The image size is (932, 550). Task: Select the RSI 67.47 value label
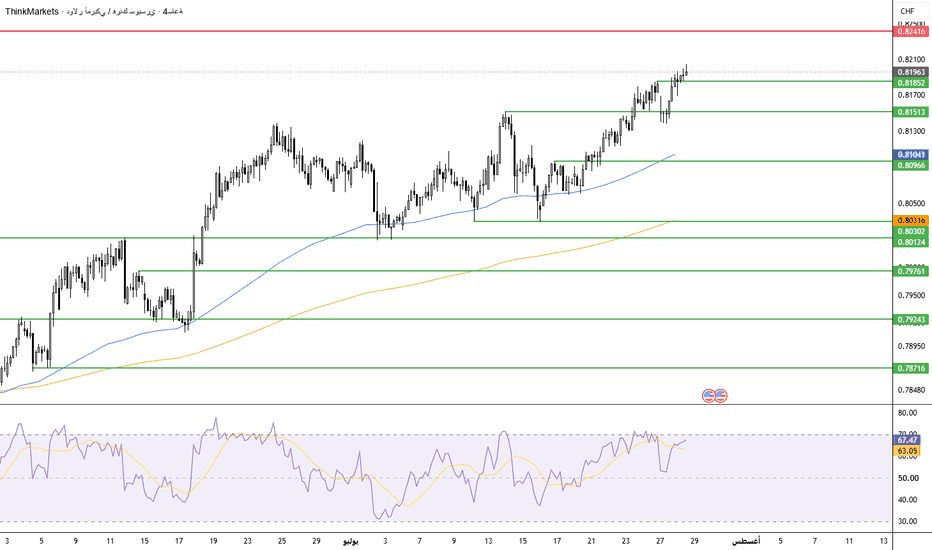pyautogui.click(x=908, y=440)
